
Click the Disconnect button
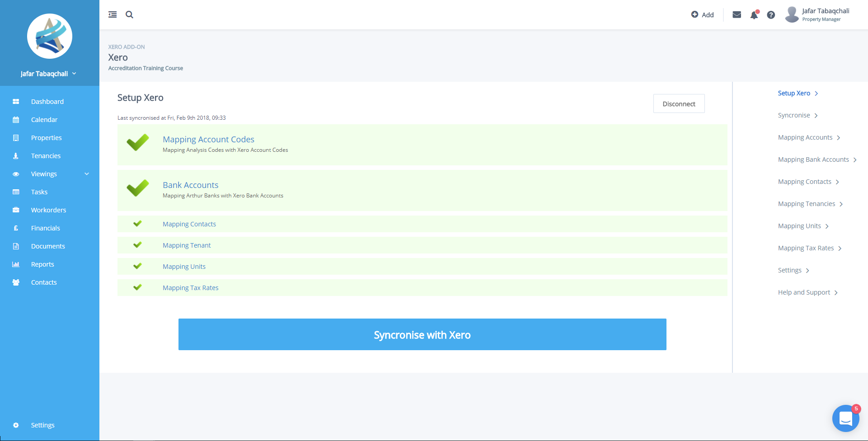(x=679, y=103)
